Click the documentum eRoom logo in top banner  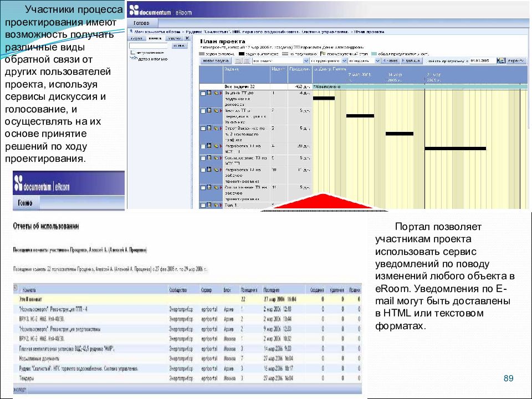coord(160,11)
